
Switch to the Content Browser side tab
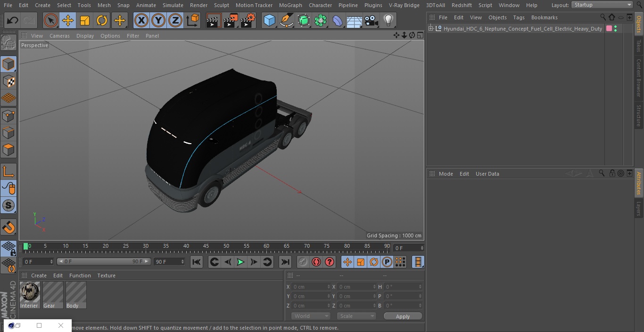point(639,78)
